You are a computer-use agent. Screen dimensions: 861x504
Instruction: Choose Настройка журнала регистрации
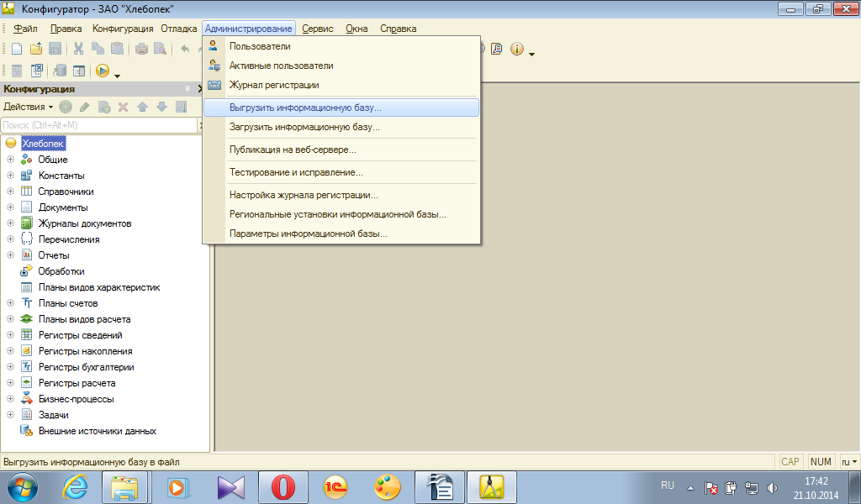point(341,195)
